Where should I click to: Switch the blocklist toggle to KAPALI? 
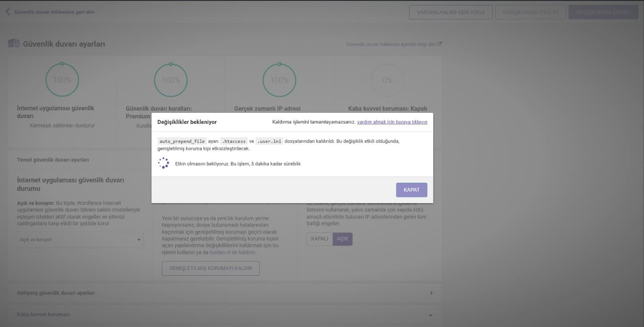click(x=319, y=239)
